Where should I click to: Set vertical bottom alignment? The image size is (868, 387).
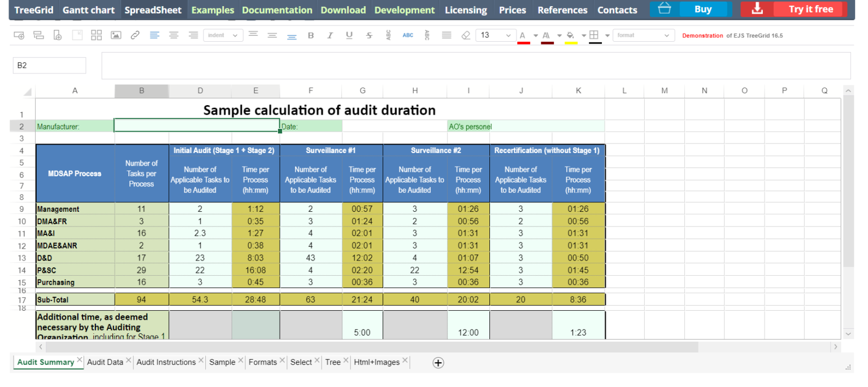[x=292, y=35]
